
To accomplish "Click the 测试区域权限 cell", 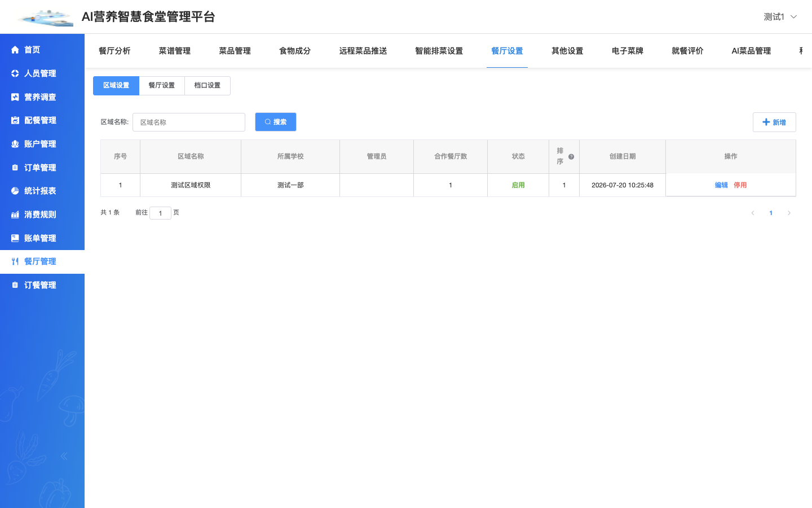I will tap(191, 185).
